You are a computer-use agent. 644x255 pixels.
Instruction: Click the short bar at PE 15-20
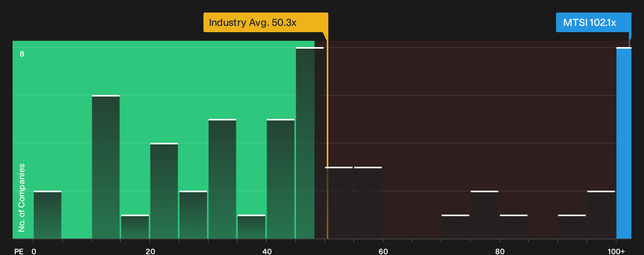pyautogui.click(x=135, y=227)
